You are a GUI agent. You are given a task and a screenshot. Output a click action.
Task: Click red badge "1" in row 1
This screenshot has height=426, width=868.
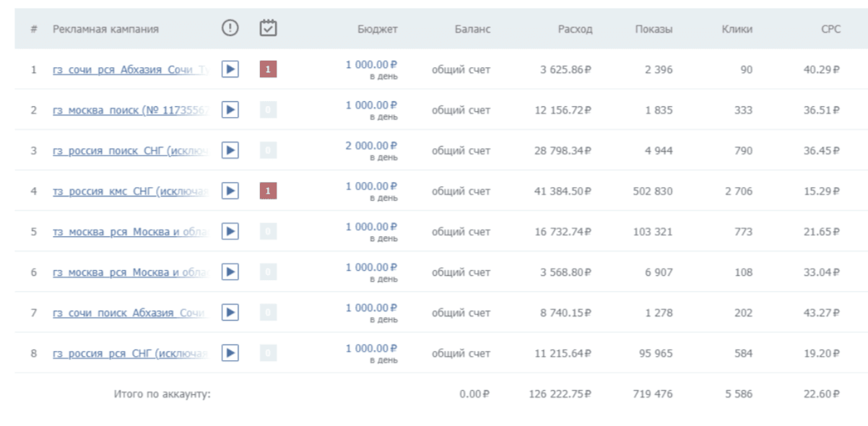268,69
